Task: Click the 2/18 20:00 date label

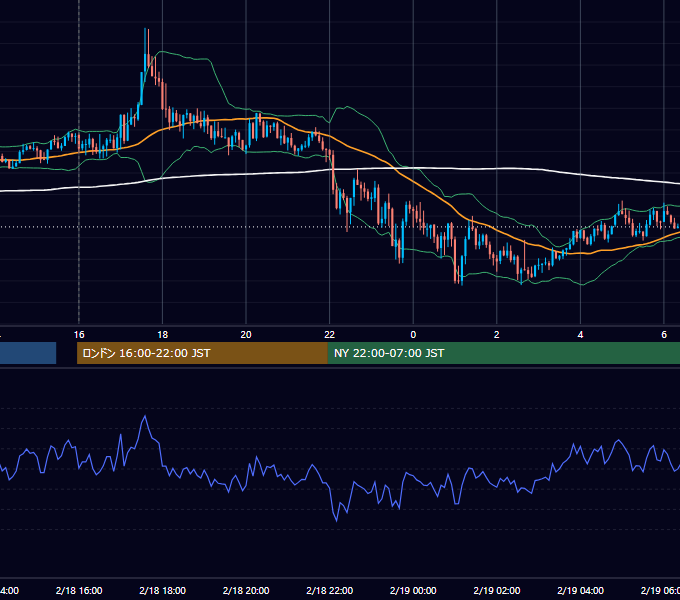Action: pyautogui.click(x=246, y=590)
